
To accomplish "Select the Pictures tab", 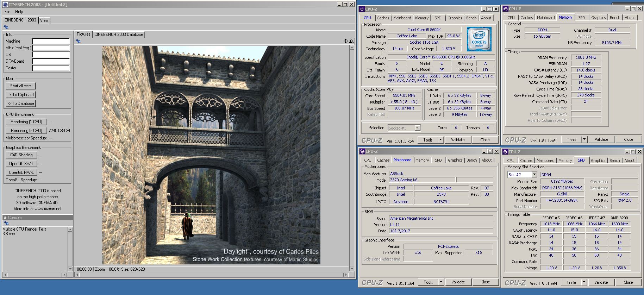I will click(x=83, y=34).
